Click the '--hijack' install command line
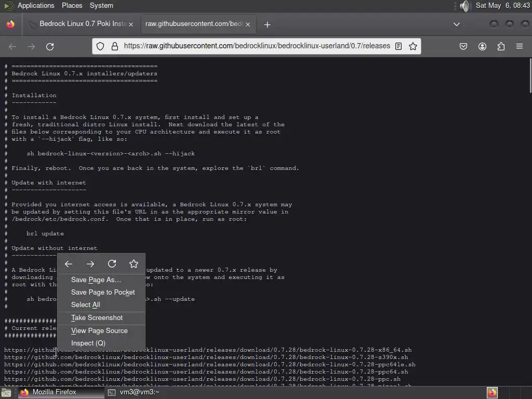532x399 pixels. (111, 153)
